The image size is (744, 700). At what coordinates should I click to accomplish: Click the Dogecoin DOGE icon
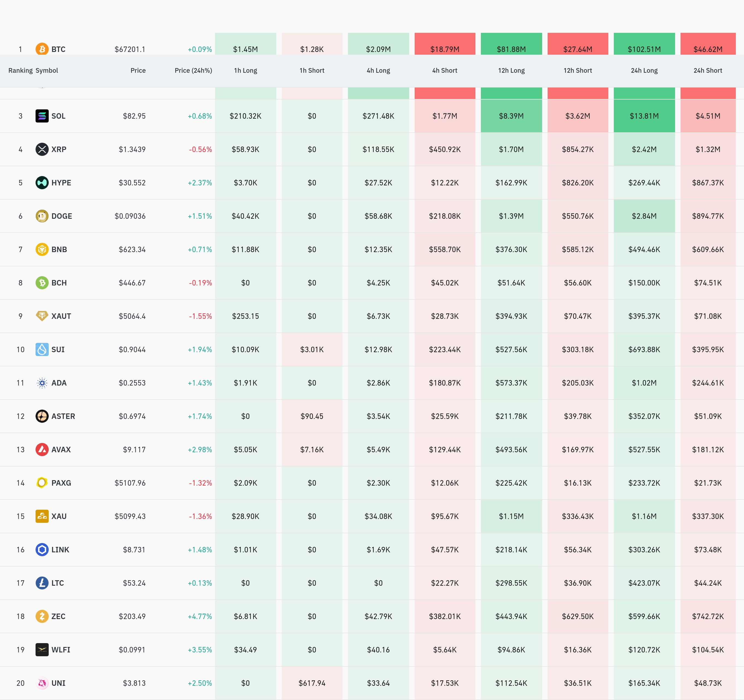coord(42,216)
